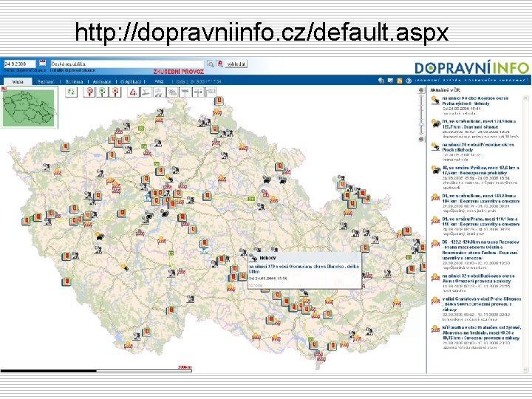Toggle the grey direction-signs layer icon
532x399 pixels.
(x=198, y=92)
